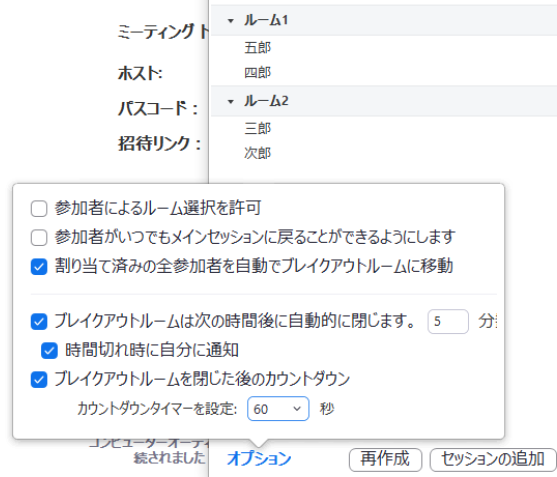The width and height of the screenshot is (557, 477).
Task: Uncheck 割り当て済みの全参加者を自動で移動 checkbox
Action: coord(39,267)
